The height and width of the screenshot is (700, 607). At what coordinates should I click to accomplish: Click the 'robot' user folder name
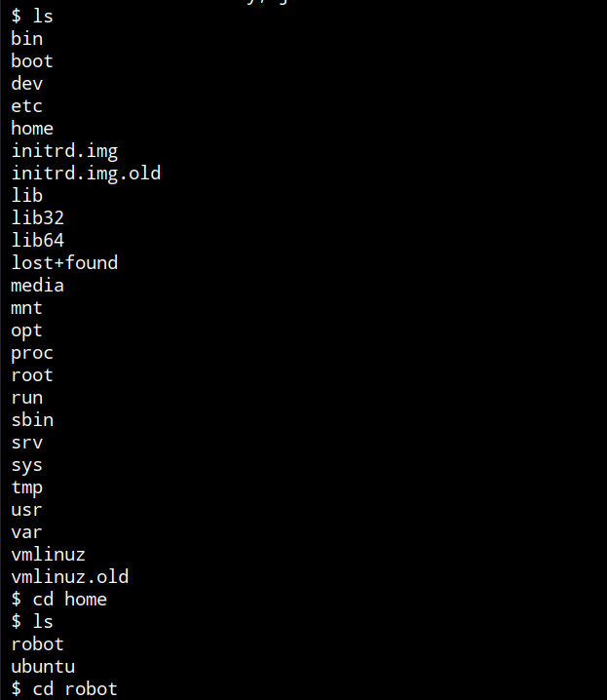(37, 644)
